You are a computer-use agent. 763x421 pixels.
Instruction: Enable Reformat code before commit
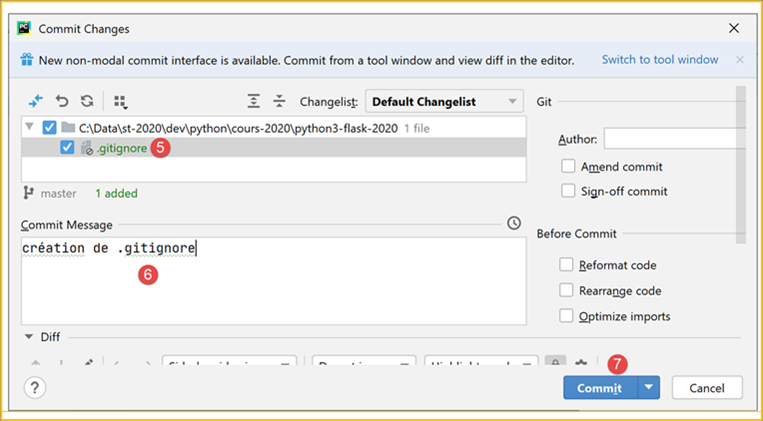(567, 265)
